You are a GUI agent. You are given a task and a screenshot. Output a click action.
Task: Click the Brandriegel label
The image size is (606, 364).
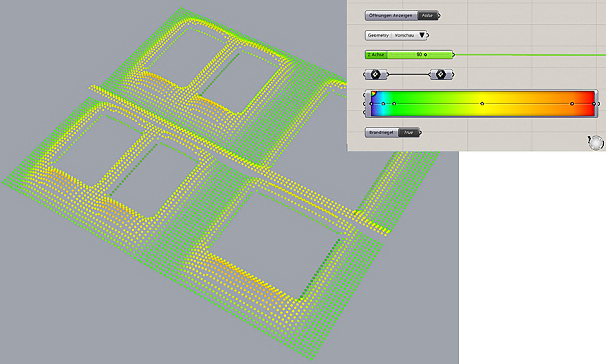pos(381,133)
